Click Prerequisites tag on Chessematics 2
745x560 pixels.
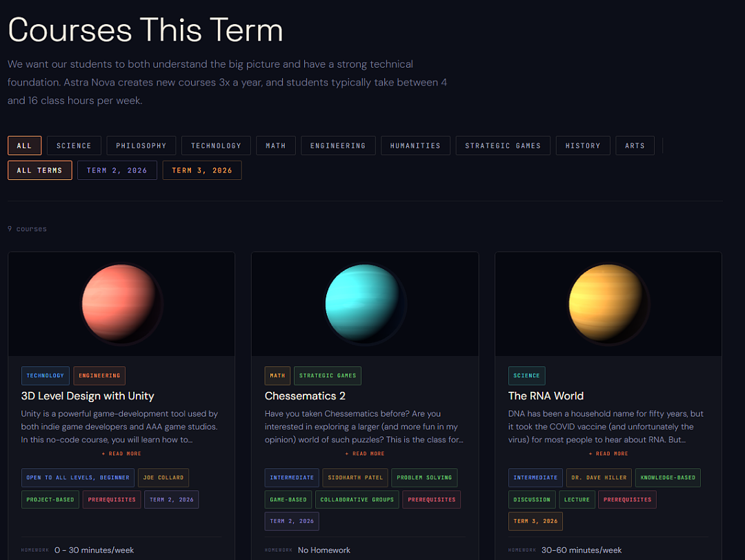click(x=431, y=500)
